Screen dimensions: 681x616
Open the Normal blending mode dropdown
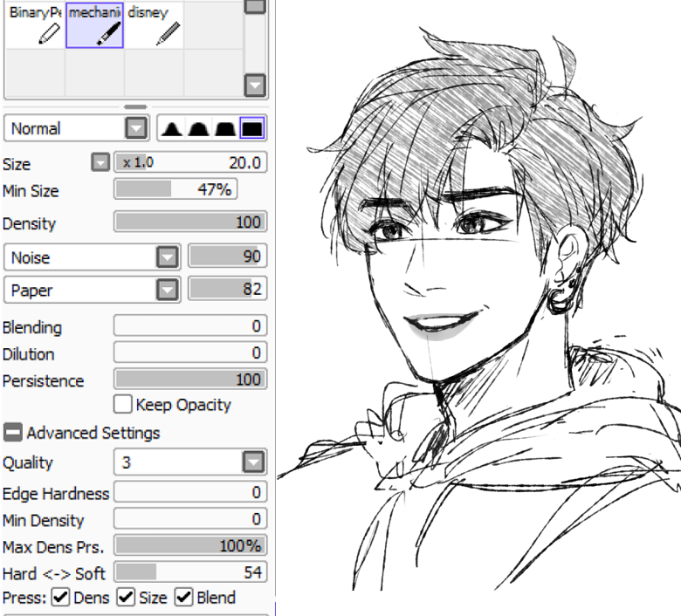click(x=77, y=128)
